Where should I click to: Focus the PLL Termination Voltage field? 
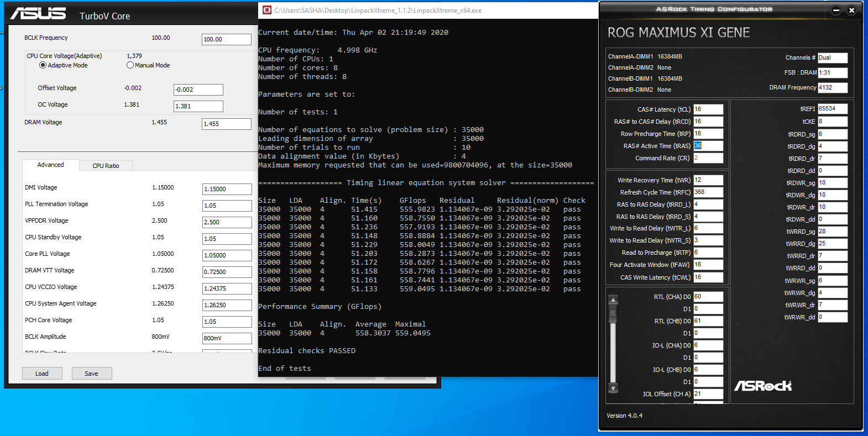(x=227, y=206)
